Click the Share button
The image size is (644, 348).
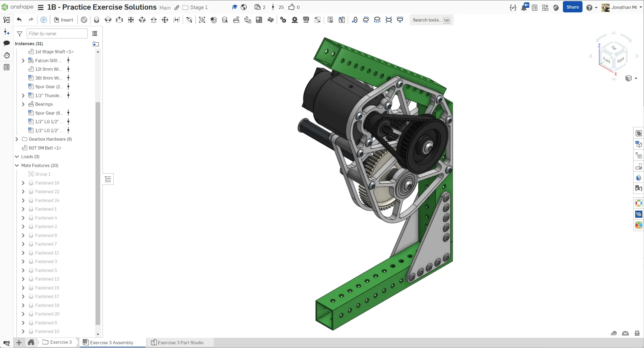coord(572,7)
